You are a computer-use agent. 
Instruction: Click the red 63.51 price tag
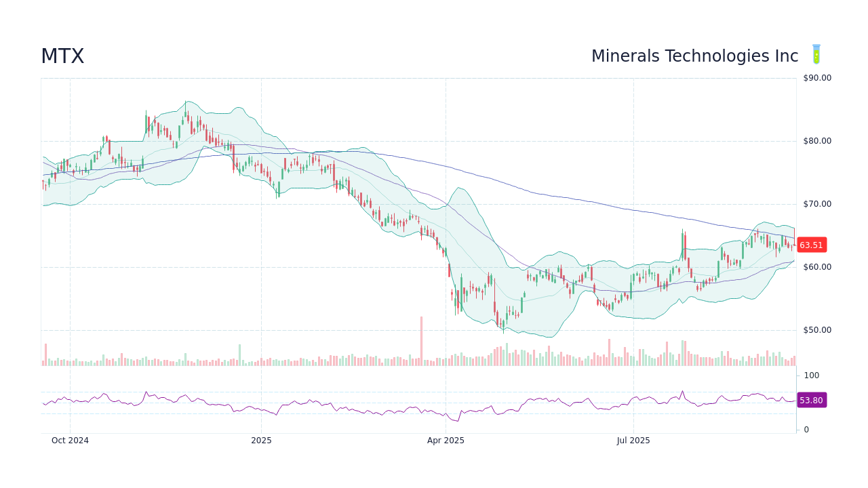pyautogui.click(x=811, y=245)
